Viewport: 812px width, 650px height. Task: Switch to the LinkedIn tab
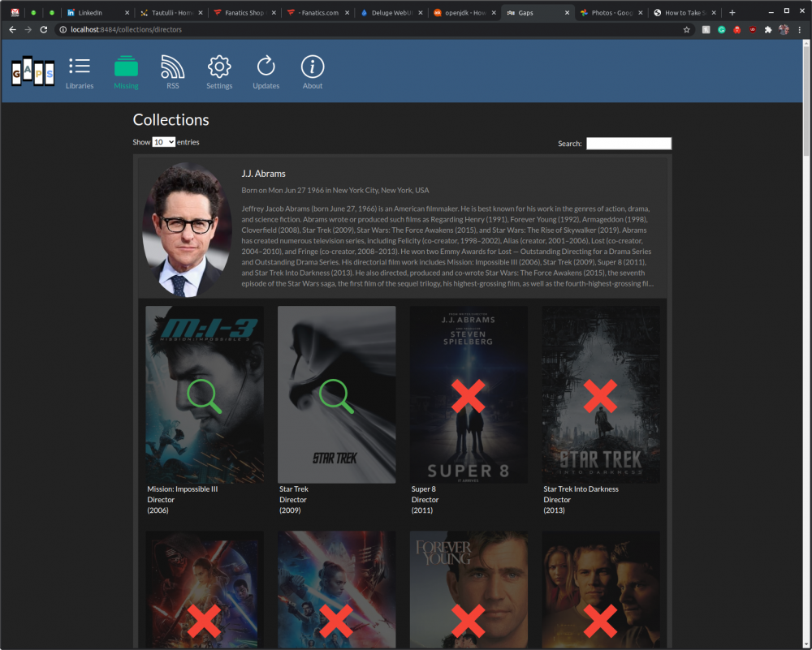click(97, 12)
